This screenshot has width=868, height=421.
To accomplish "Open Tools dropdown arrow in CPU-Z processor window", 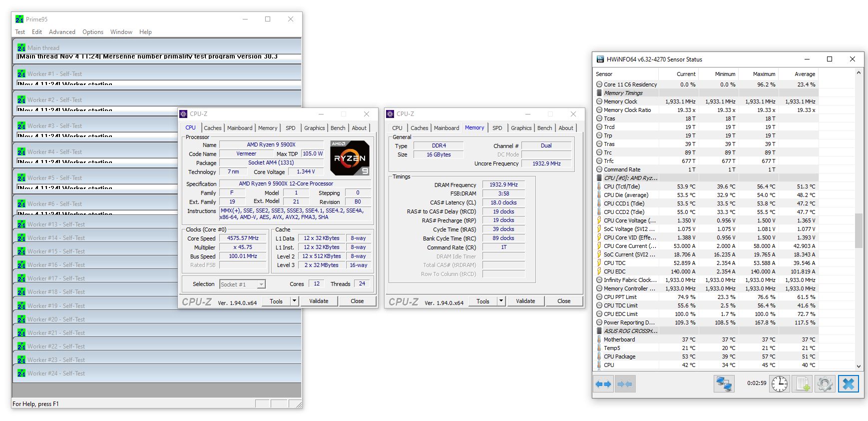I will 295,301.
